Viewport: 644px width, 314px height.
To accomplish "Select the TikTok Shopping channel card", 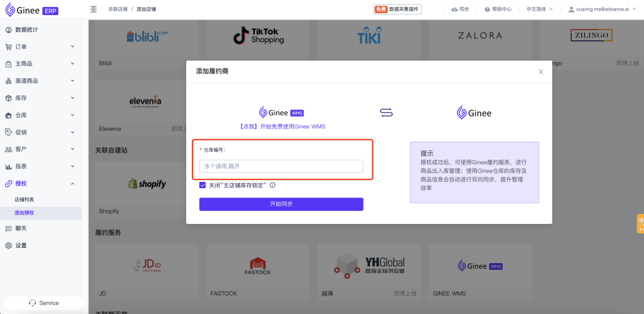I will pos(258,44).
